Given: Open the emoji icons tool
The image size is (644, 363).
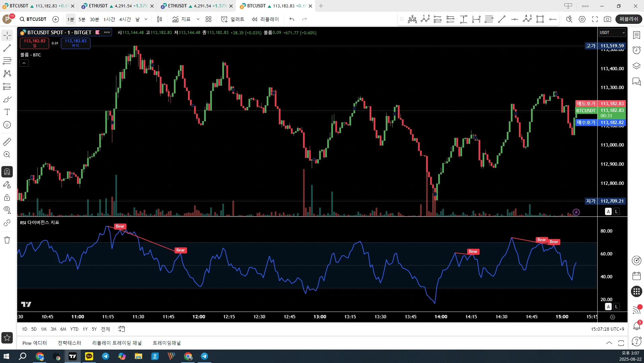Looking at the screenshot, I should pyautogui.click(x=7, y=125).
